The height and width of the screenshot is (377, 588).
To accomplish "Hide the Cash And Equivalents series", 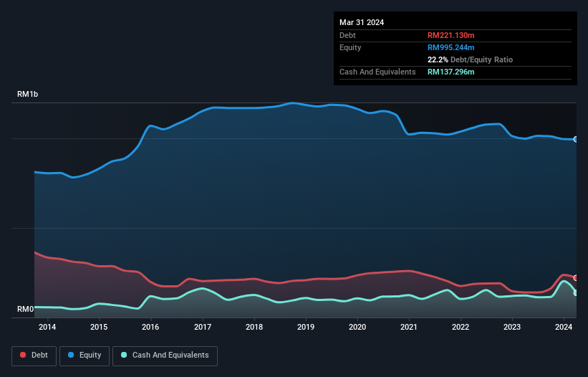I will 165,355.
